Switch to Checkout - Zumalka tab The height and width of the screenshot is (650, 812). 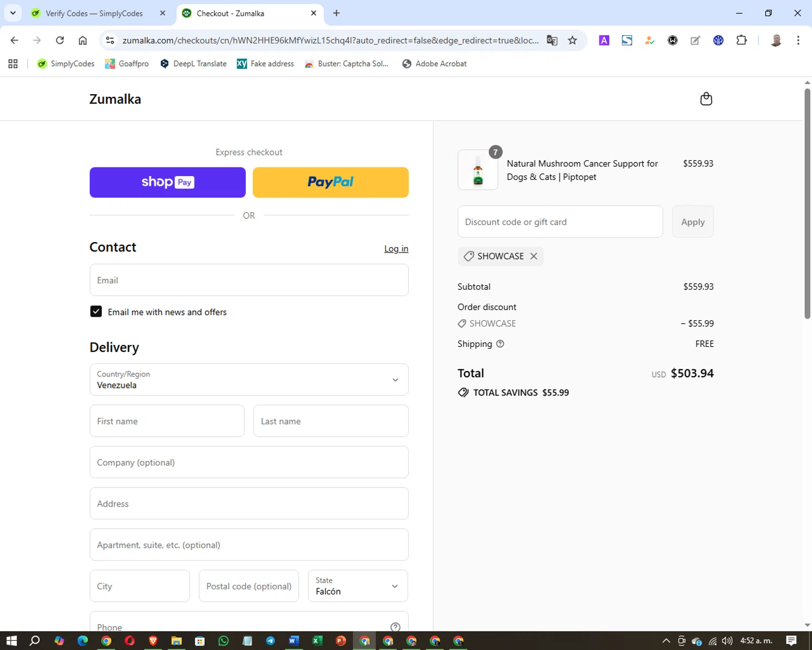[230, 13]
